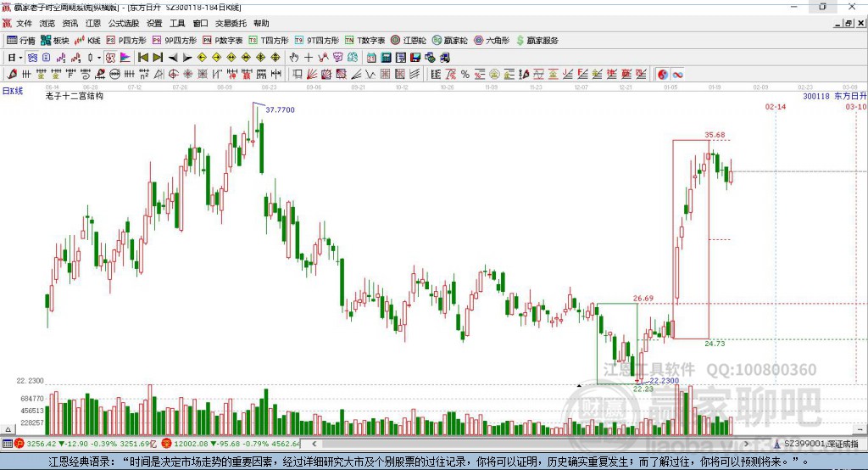Open the 9T四方形 tool
The image size is (868, 470).
317,41
